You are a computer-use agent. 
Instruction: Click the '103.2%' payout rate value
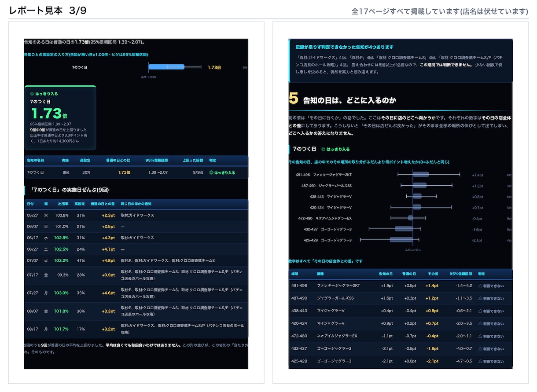62,261
